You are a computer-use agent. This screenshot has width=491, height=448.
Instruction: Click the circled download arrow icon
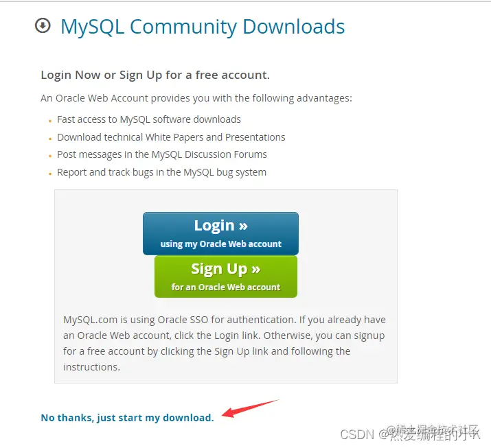point(43,25)
